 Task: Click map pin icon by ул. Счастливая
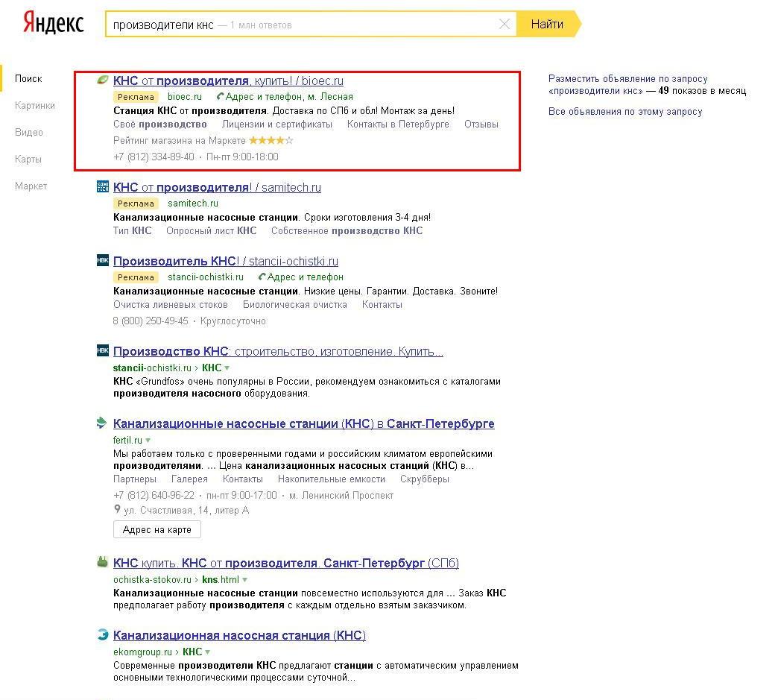pyautogui.click(x=117, y=509)
